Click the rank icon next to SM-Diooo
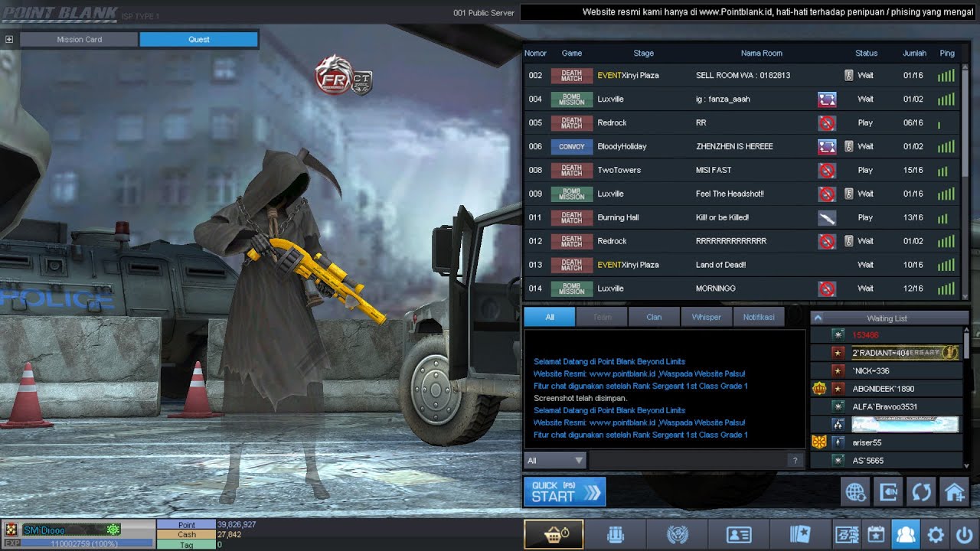 (11, 530)
